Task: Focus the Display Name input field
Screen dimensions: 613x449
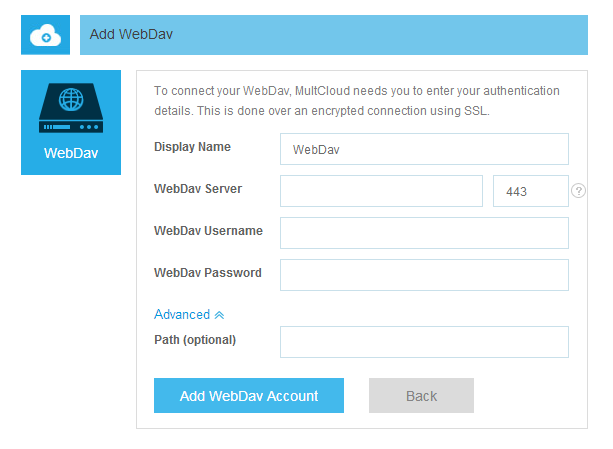Action: point(424,149)
